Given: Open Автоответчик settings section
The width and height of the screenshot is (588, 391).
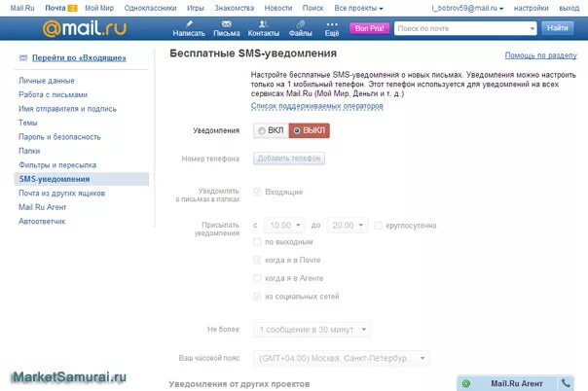Looking at the screenshot, I should pos(42,222).
